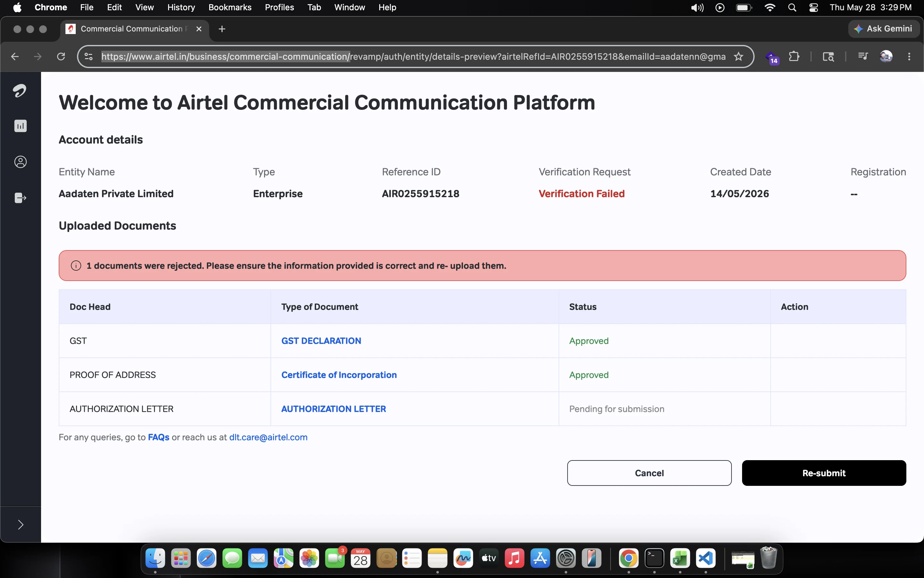Image resolution: width=924 pixels, height=578 pixels.
Task: Click the Cancel button
Action: pyautogui.click(x=649, y=473)
